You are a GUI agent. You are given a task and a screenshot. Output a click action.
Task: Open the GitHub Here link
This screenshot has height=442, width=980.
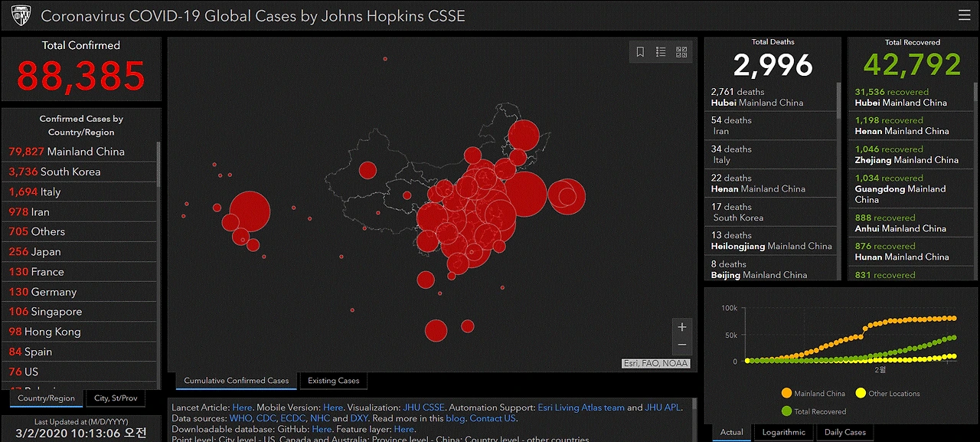322,429
